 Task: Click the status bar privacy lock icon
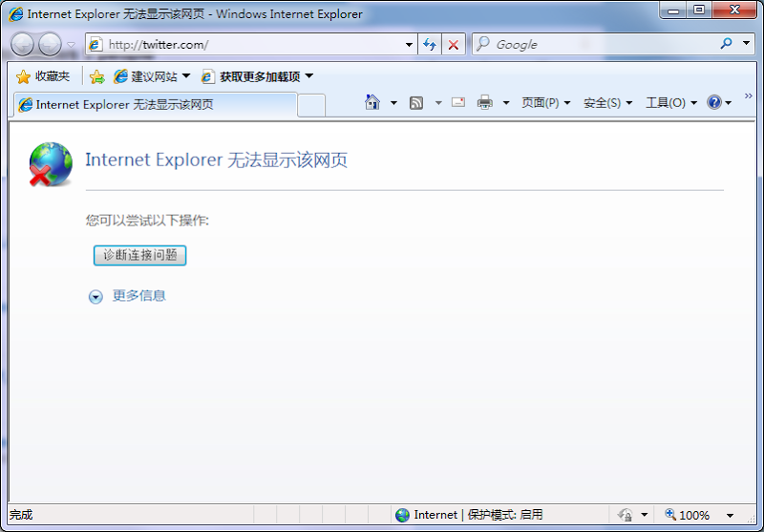(x=626, y=515)
